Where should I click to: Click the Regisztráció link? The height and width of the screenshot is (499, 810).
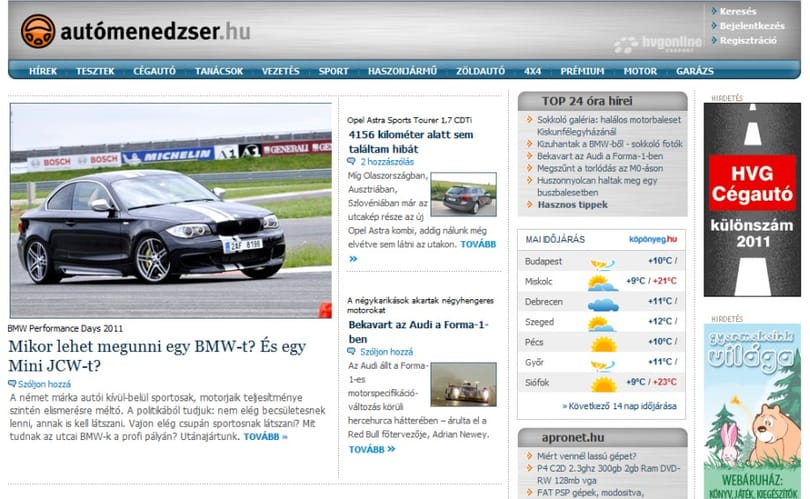(748, 40)
